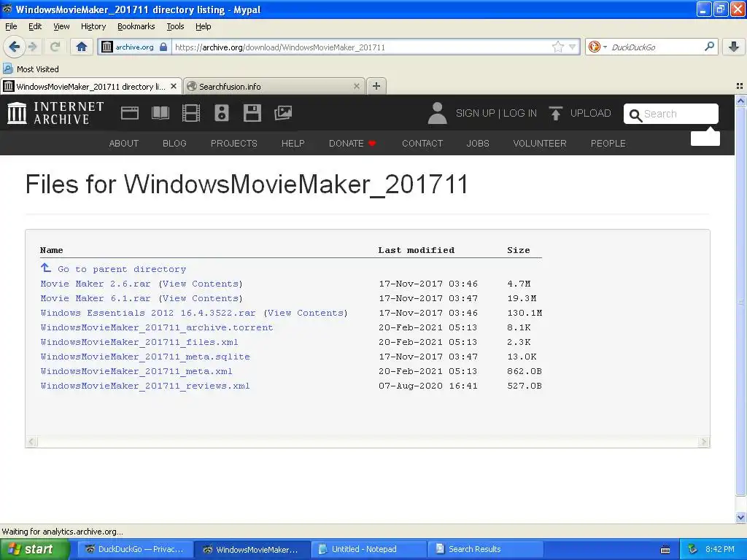Open WindowsMovieMaker_201711_files.xml link
747x560 pixels.
tap(139, 343)
